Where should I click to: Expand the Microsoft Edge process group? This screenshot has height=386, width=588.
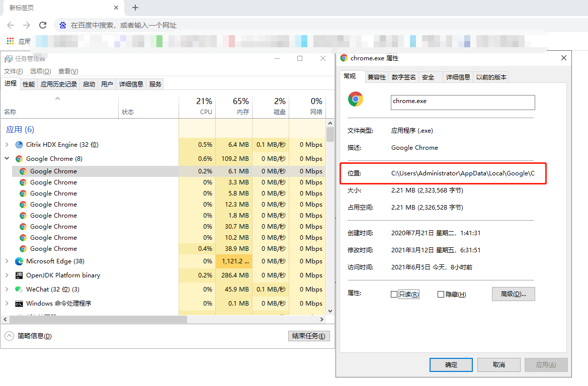[6, 261]
